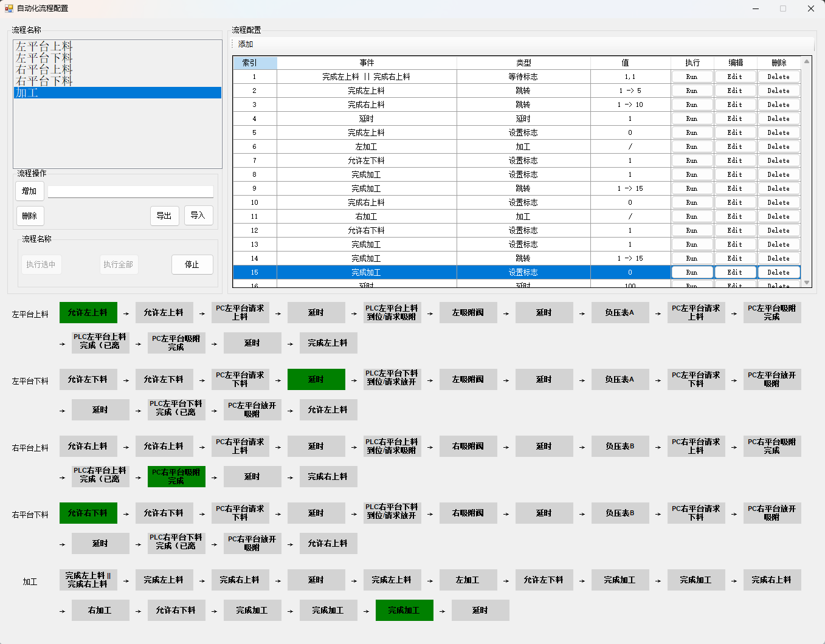Viewport: 825px width, 644px height.
Task: Click the 删除 button to remove a process
Action: pos(30,216)
